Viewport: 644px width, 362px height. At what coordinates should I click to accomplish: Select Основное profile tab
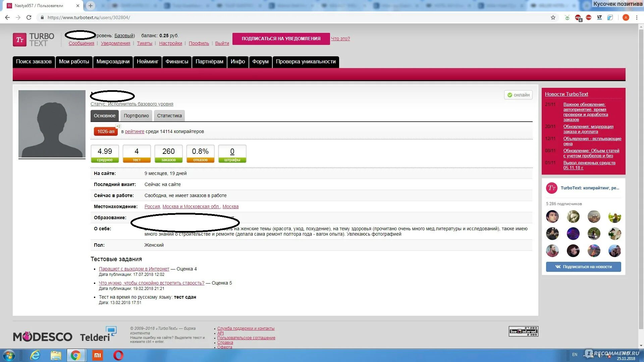104,115
